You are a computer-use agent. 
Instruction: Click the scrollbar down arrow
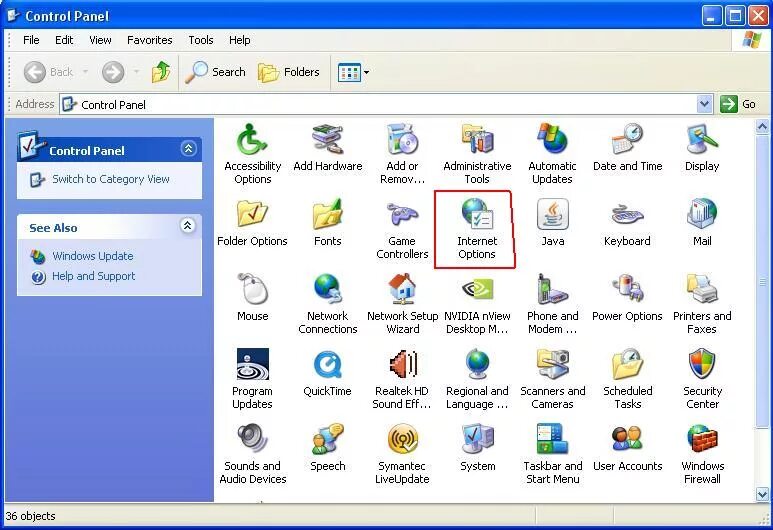[762, 494]
